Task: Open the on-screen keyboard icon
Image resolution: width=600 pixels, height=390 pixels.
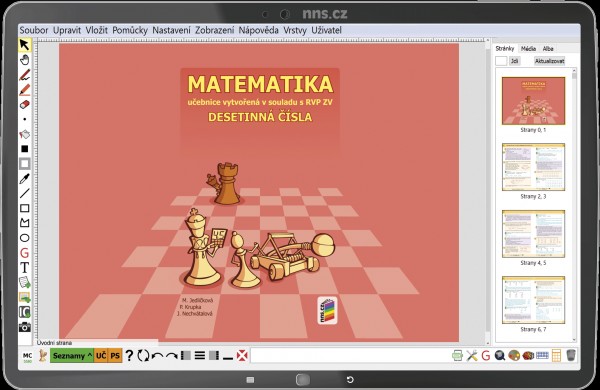Action: [542, 356]
